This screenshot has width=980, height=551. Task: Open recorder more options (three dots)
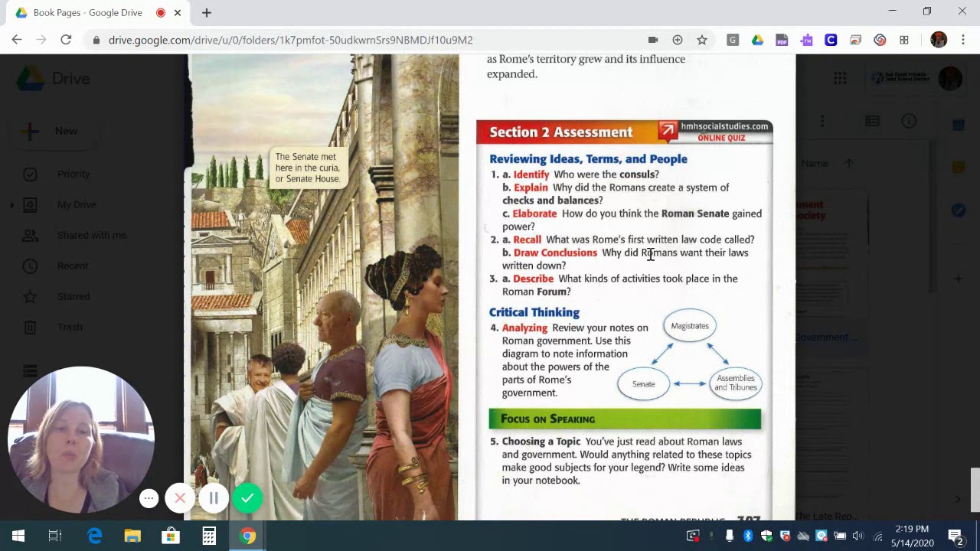pos(149,499)
